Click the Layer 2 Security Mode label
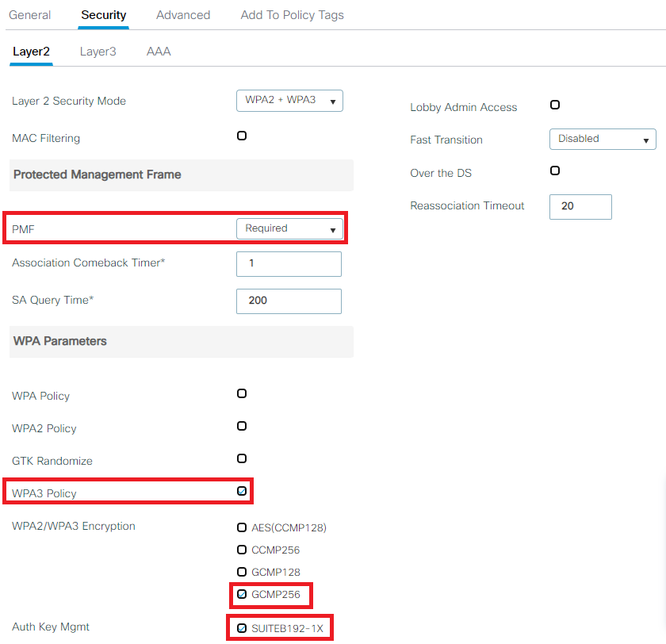Screen dimensions: 666x644 tap(69, 101)
